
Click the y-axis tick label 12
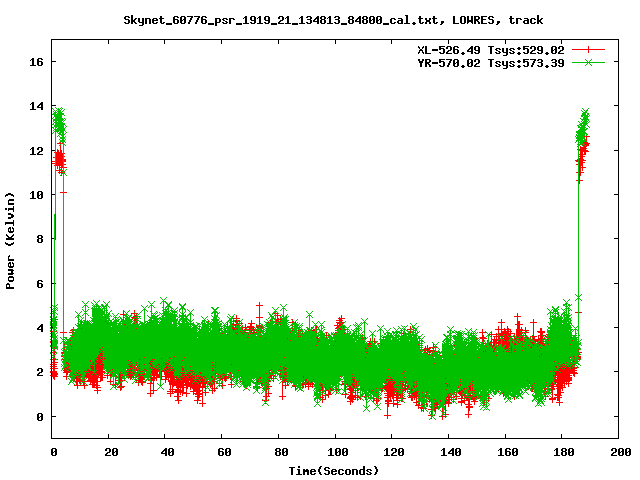(x=36, y=151)
